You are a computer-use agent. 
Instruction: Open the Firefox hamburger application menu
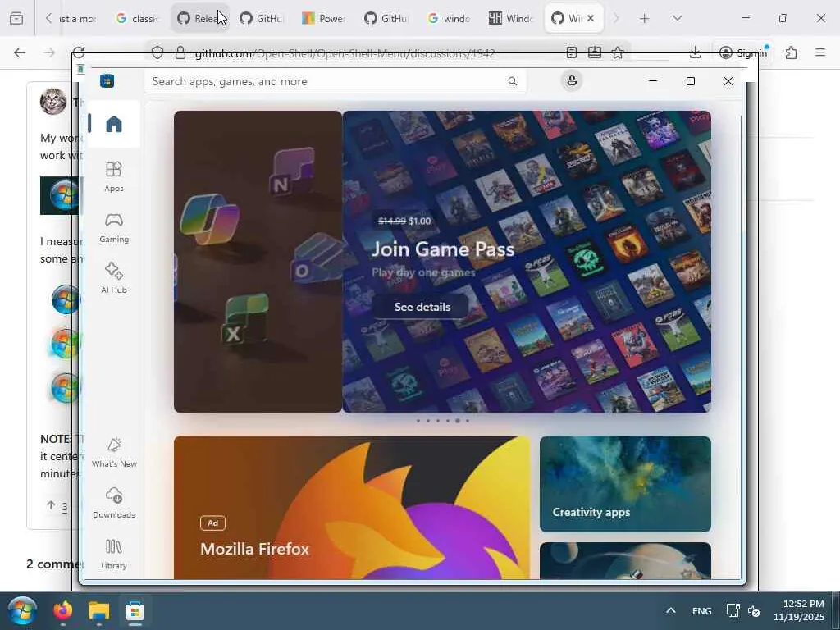click(x=819, y=52)
